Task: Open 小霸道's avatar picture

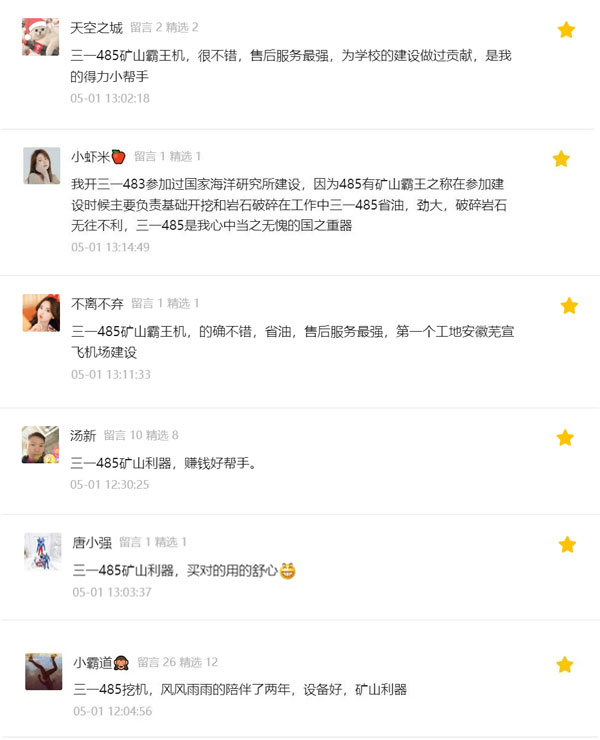Action: (44, 672)
